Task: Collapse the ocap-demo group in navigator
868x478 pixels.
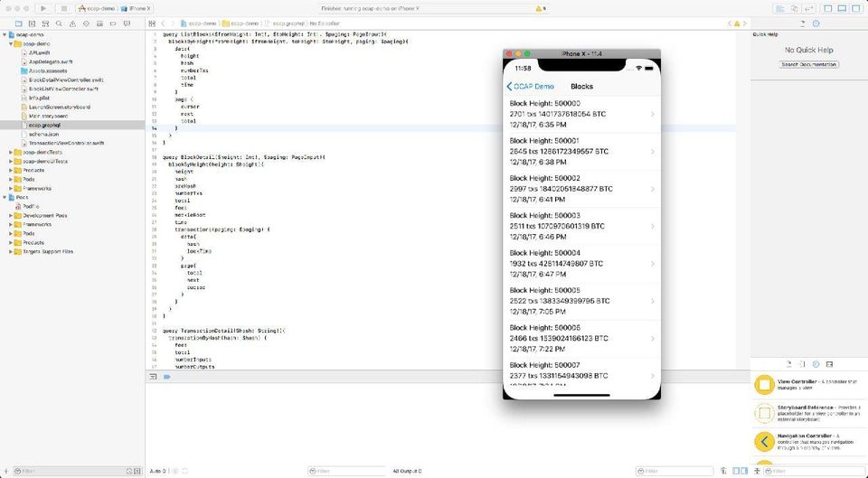Action: (x=12, y=43)
